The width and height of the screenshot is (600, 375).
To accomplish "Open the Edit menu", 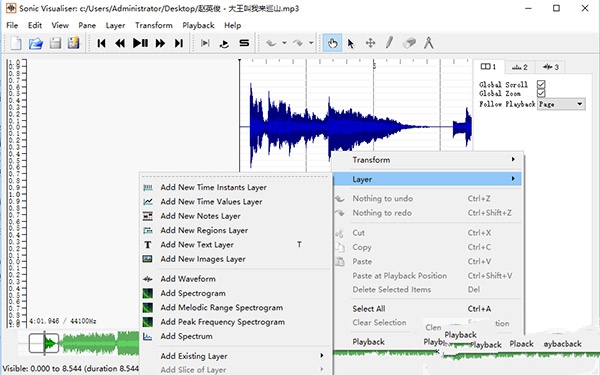I will tap(35, 25).
